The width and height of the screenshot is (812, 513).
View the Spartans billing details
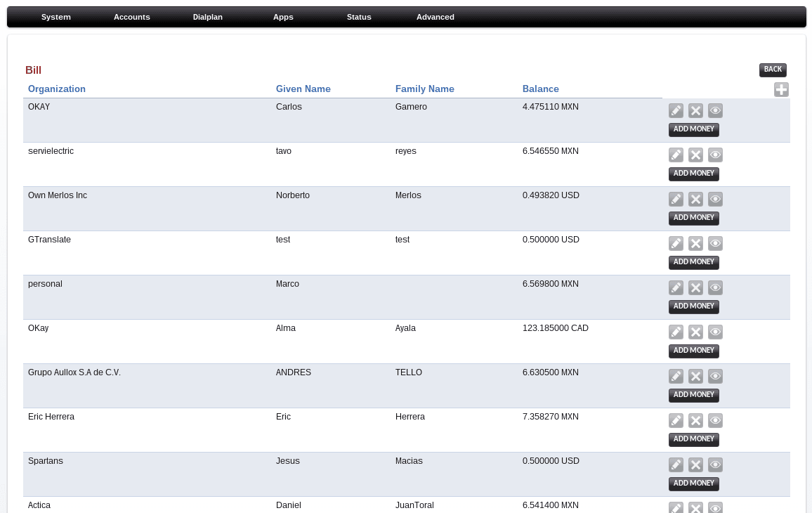click(x=715, y=465)
